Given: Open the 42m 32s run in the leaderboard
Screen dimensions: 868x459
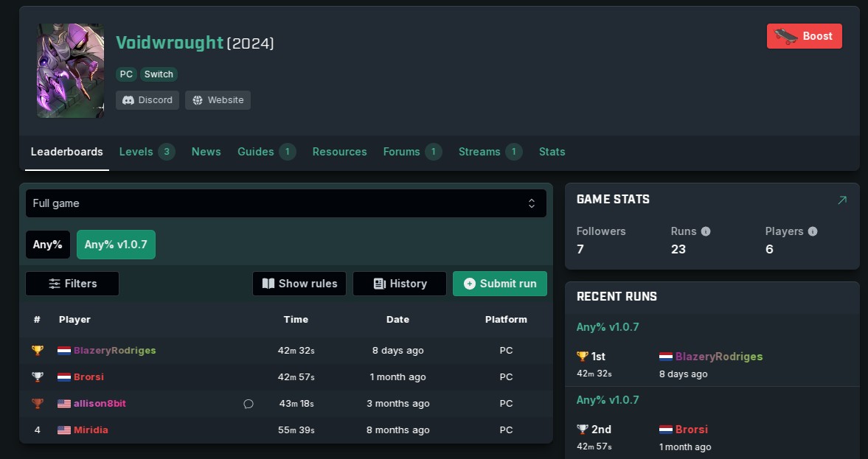Looking at the screenshot, I should pos(296,351).
